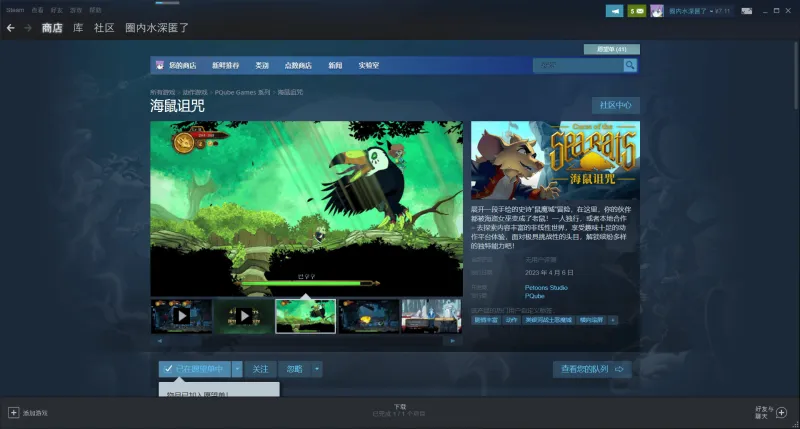The height and width of the screenshot is (429, 800).
Task: Click the large toucan game screenshot
Action: 307,209
